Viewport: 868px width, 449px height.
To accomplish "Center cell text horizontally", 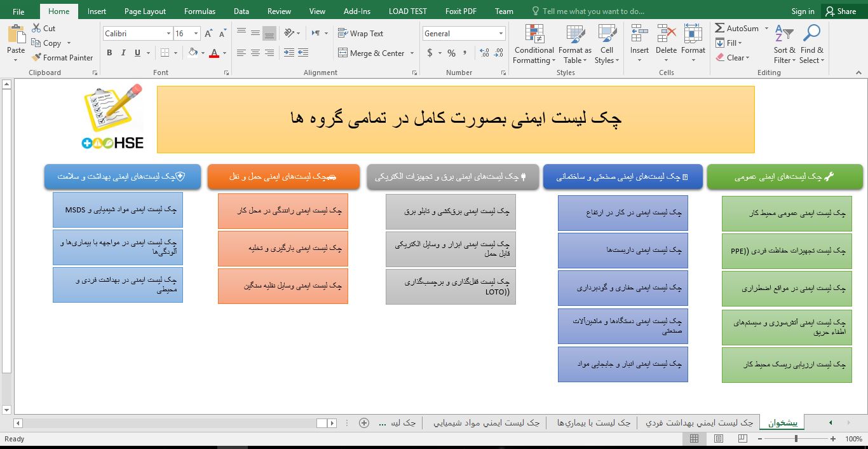I will click(x=255, y=53).
